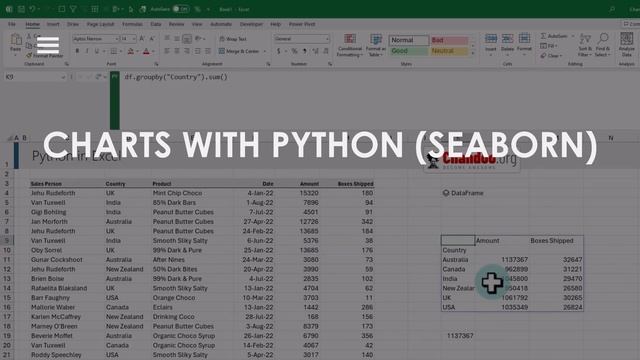Image resolution: width=640 pixels, height=360 pixels.
Task: Click the Comments button
Action: tap(632, 24)
